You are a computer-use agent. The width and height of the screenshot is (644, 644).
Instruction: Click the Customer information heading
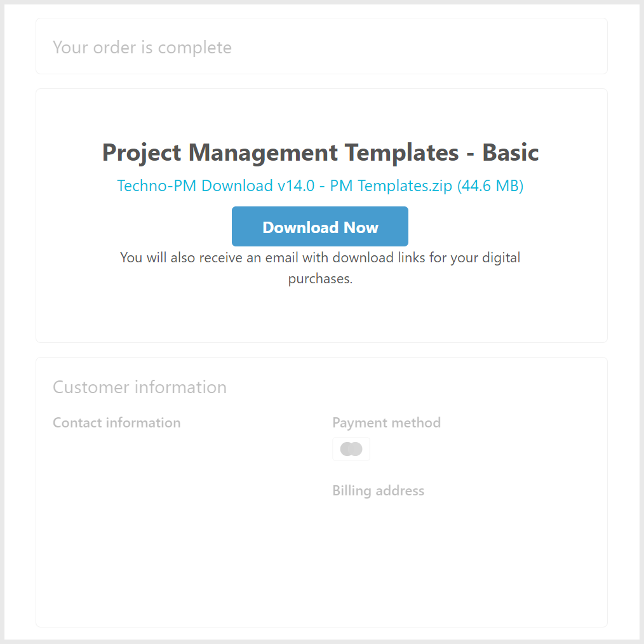click(x=139, y=387)
